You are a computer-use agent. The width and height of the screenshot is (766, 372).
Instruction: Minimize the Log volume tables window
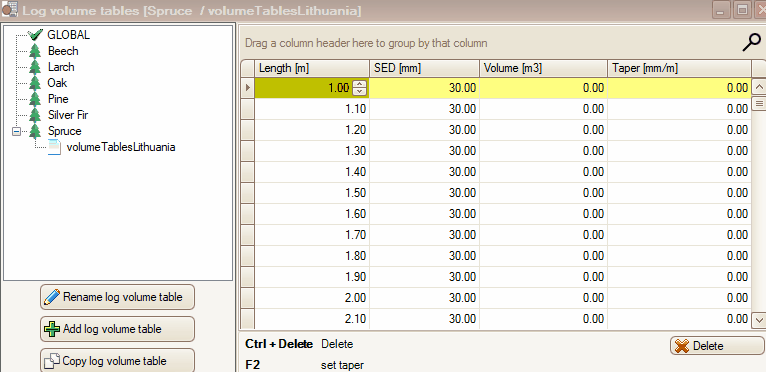[722, 10]
